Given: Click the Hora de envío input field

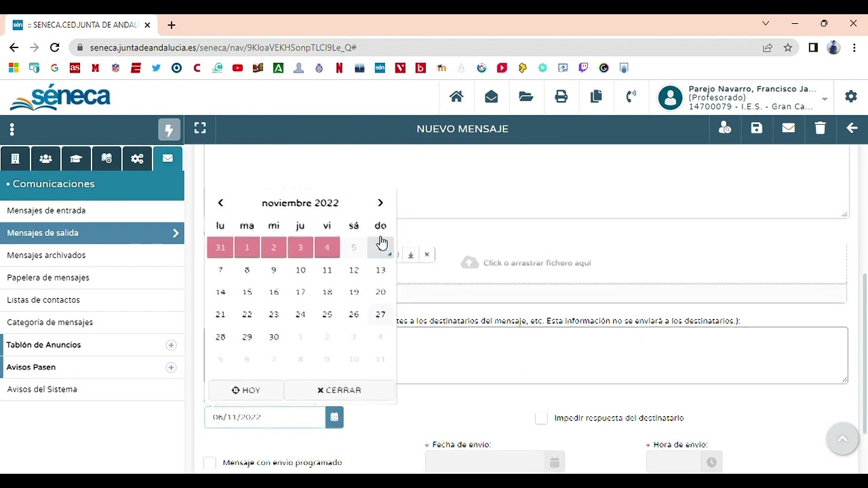Looking at the screenshot, I should click(x=674, y=462).
